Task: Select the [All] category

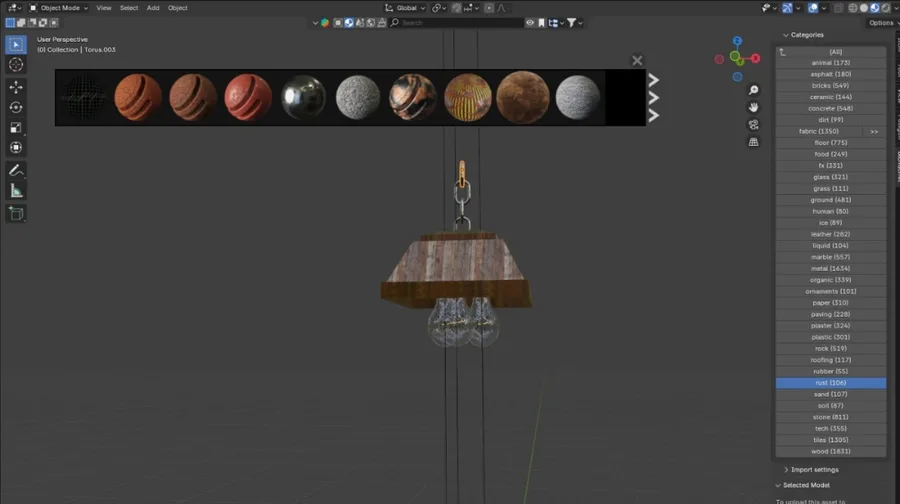Action: [836, 52]
